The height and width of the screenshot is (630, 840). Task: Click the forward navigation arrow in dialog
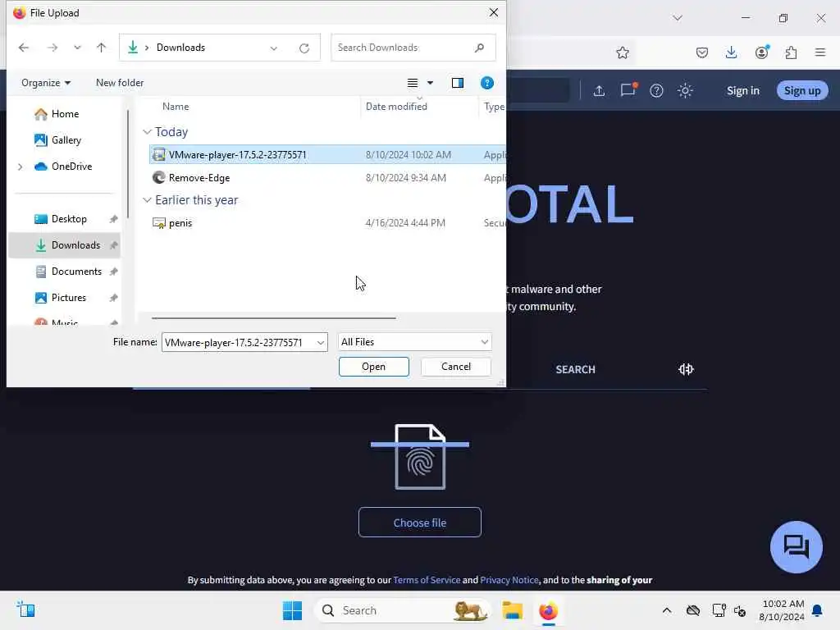pyautogui.click(x=52, y=48)
